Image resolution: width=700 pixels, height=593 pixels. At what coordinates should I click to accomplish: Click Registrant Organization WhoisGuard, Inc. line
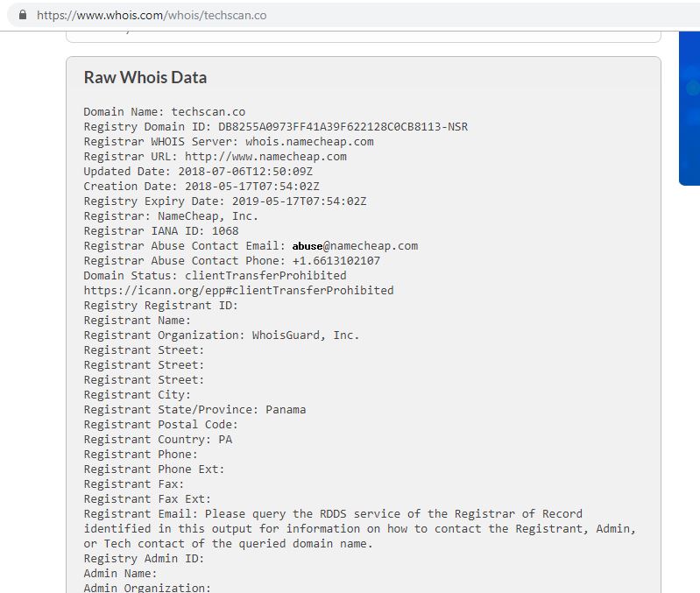point(222,335)
